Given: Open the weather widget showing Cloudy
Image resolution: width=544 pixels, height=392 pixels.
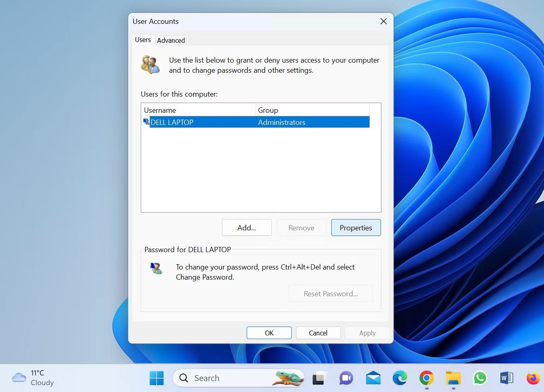Looking at the screenshot, I should 33,378.
